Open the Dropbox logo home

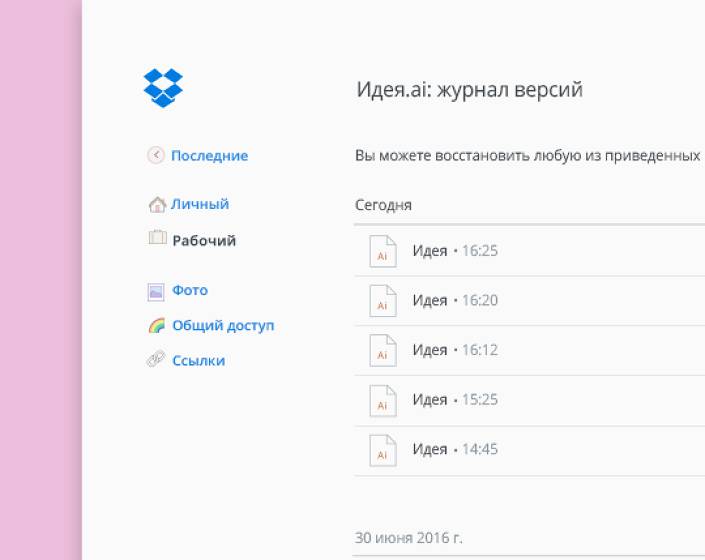(x=163, y=88)
